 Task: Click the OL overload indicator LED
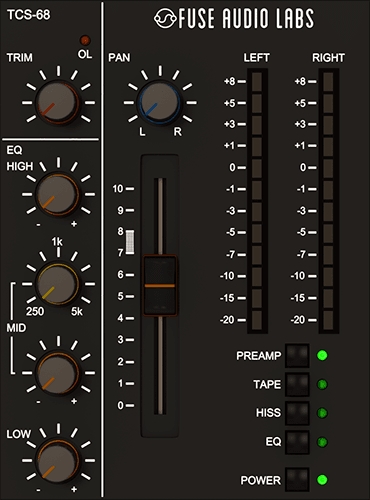pyautogui.click(x=85, y=41)
